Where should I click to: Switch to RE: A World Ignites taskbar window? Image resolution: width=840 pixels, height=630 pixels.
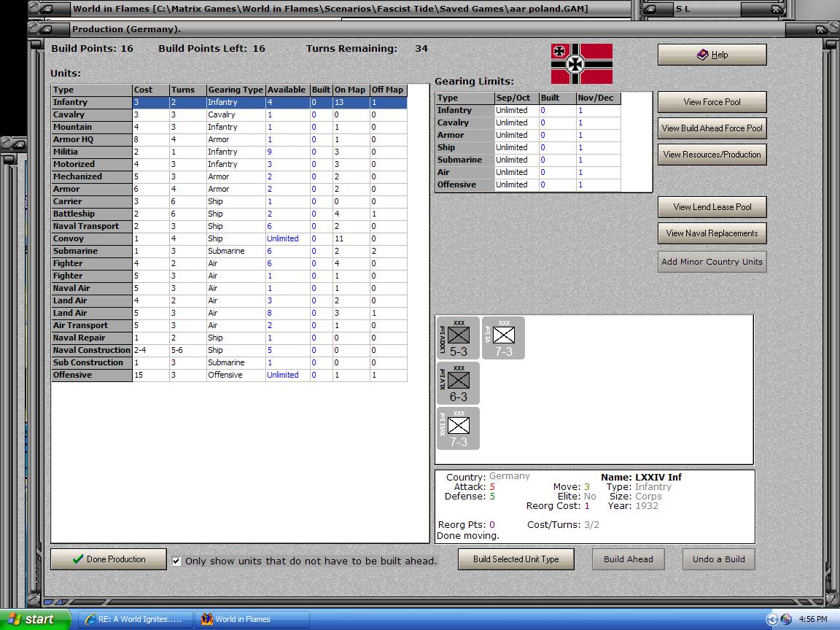pos(134,619)
